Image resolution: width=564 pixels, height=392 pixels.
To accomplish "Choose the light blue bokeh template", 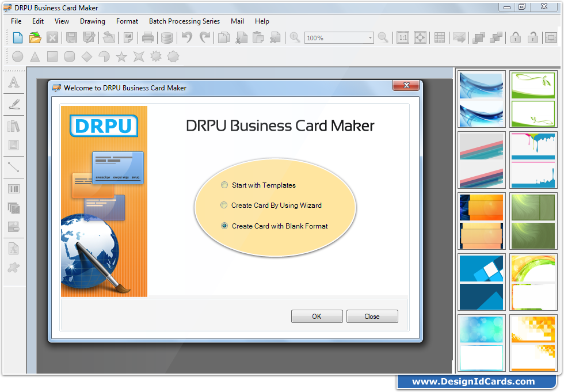I will 481,344.
